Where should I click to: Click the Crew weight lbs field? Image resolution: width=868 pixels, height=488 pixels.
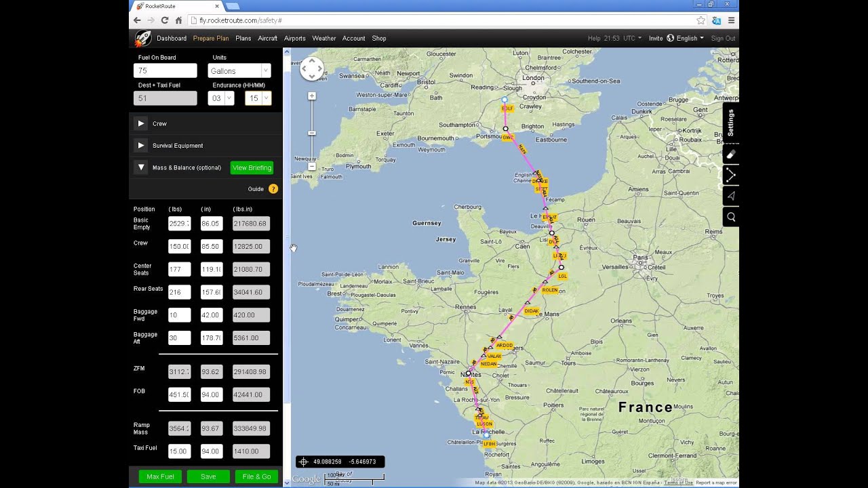point(180,246)
